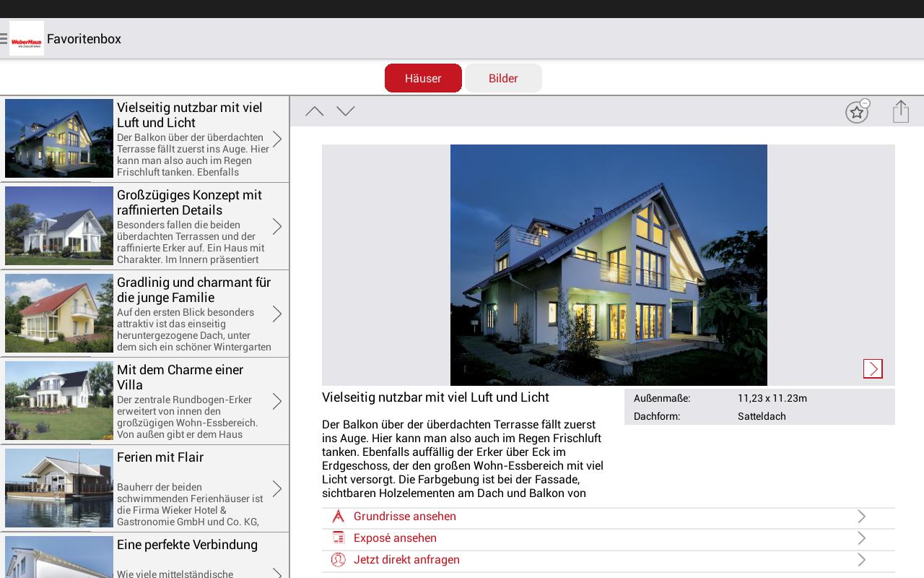Click the Dachform value Satteldach

[762, 416]
